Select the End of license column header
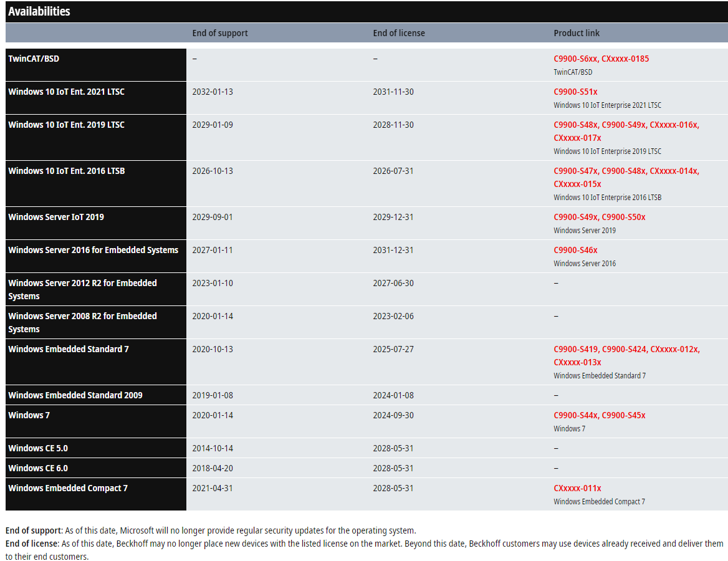728x561 pixels. [x=399, y=33]
